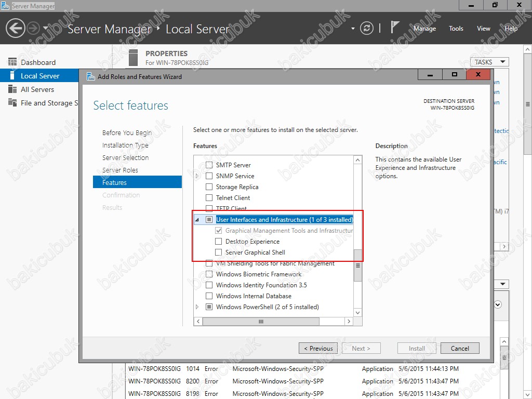Viewport: 532px width, 399px height.
Task: Click the All Servers icon in the sidebar
Action: tap(12, 89)
